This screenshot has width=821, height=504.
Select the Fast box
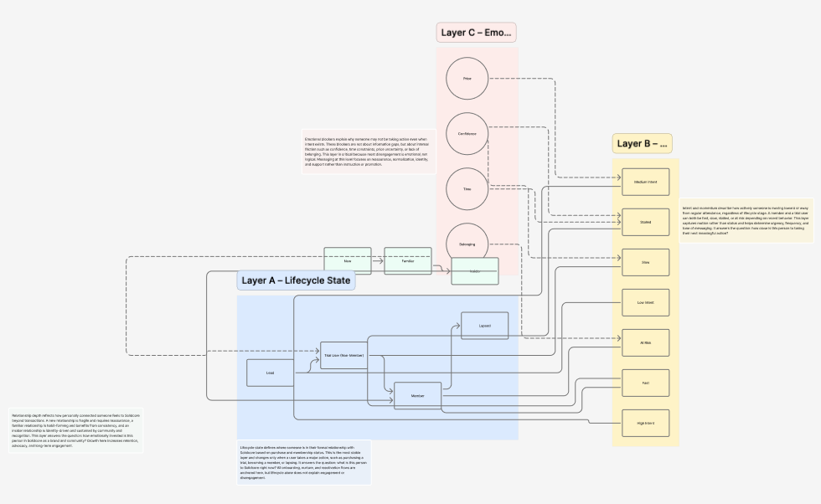tap(646, 383)
